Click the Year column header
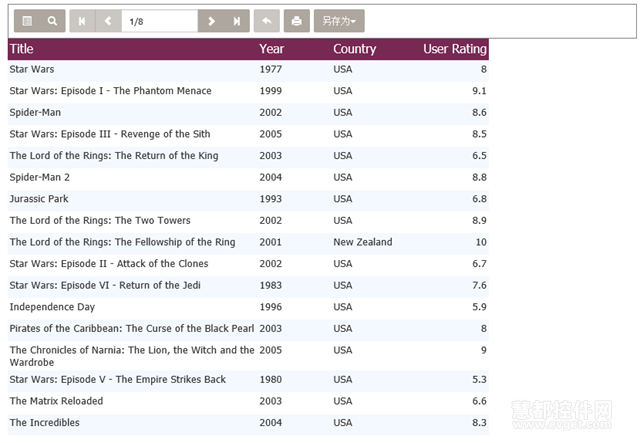This screenshot has width=640, height=443. tap(271, 49)
